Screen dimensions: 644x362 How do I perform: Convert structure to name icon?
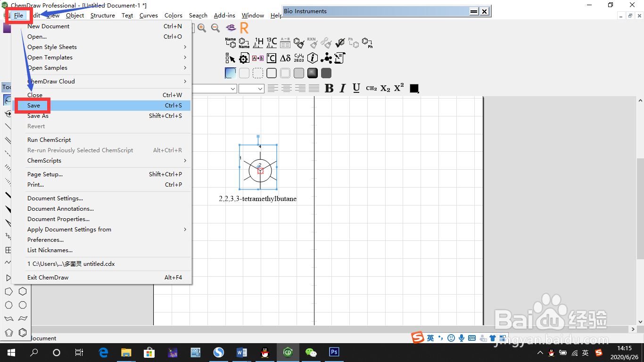coord(244,43)
